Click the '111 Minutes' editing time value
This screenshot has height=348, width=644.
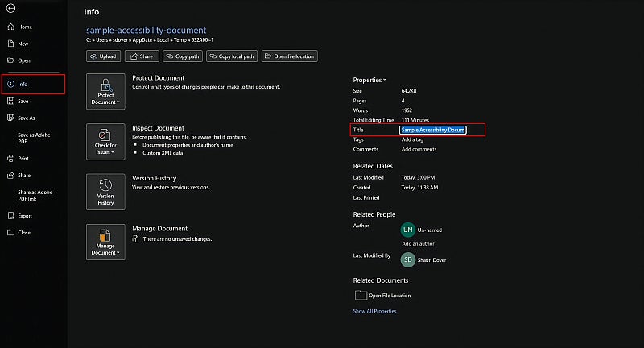click(415, 120)
